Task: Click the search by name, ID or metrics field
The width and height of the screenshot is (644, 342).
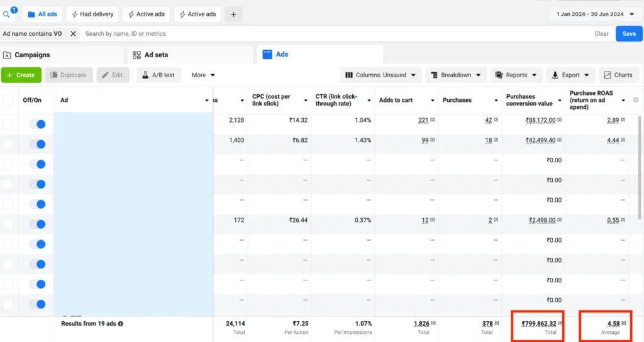Action: click(x=333, y=34)
